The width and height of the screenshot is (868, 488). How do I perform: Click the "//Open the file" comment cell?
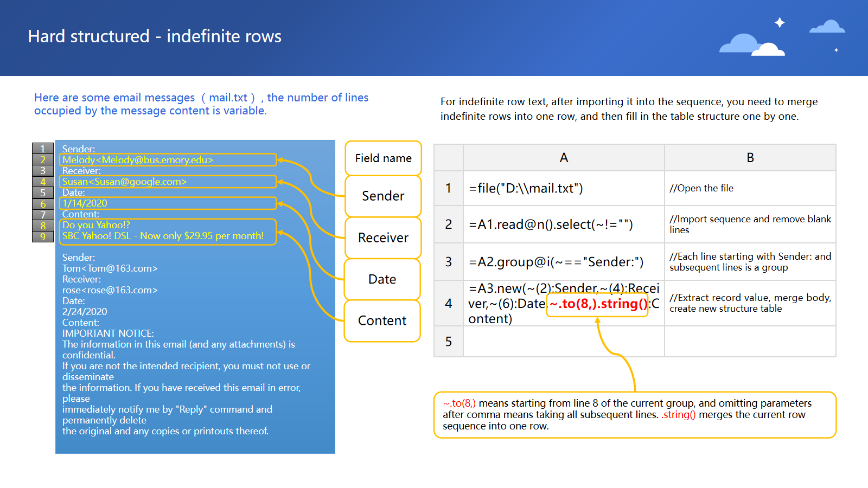(x=750, y=188)
